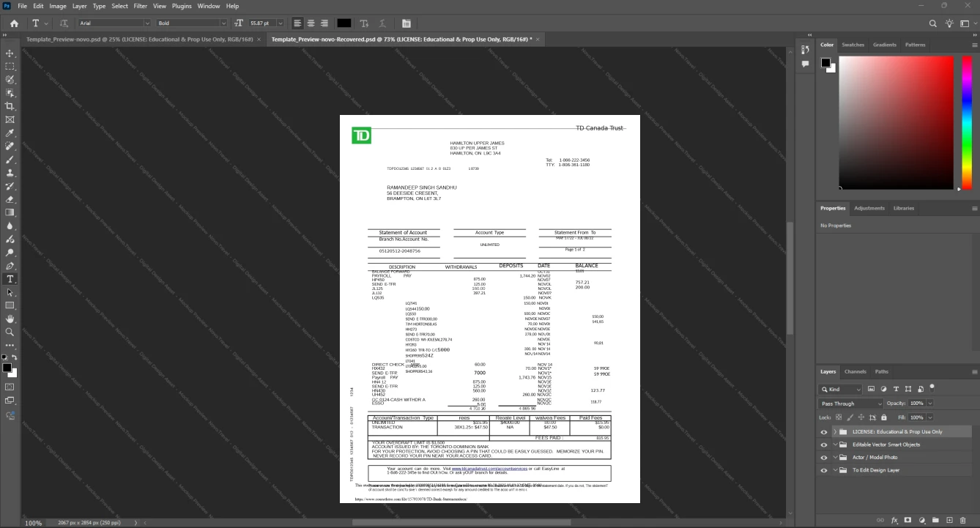Switch to the Swatches tab
This screenshot has height=528, width=980.
tap(853, 45)
